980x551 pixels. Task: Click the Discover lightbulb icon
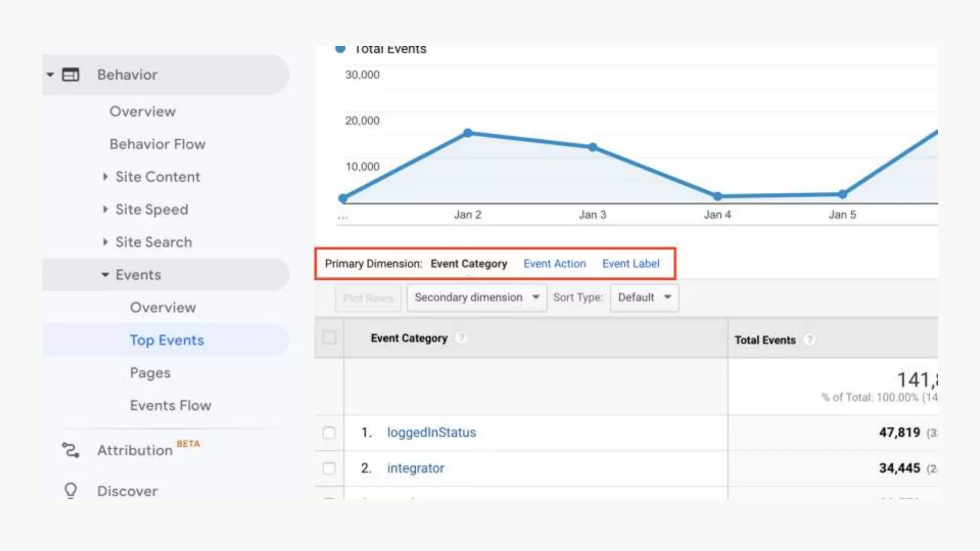pos(70,490)
